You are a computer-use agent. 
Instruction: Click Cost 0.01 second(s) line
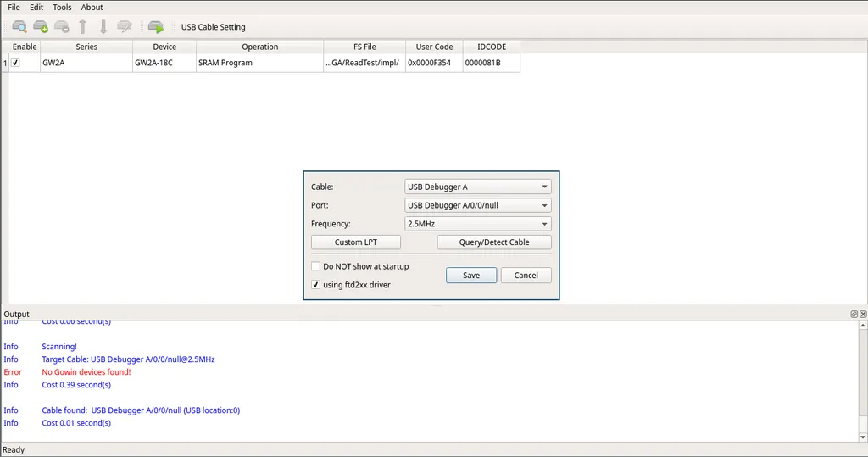[76, 423]
